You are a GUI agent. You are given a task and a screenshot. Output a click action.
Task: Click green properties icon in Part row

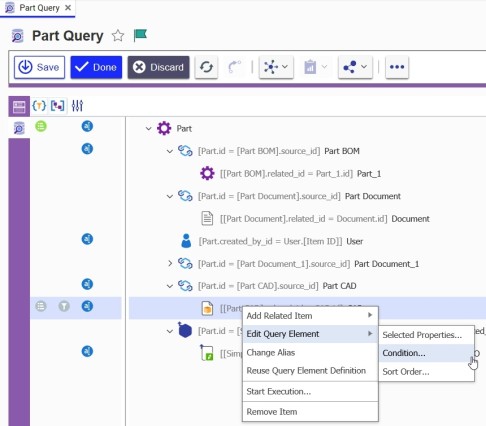[41, 126]
